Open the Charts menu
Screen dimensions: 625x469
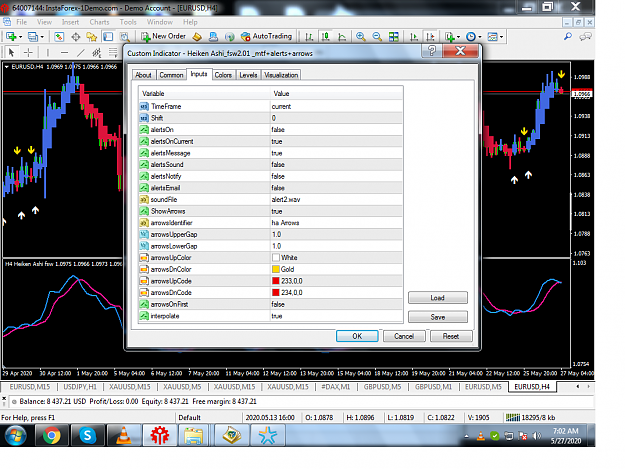(99, 22)
